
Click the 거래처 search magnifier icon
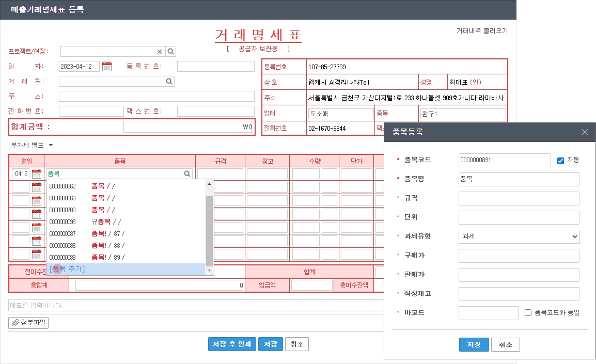[x=169, y=82]
